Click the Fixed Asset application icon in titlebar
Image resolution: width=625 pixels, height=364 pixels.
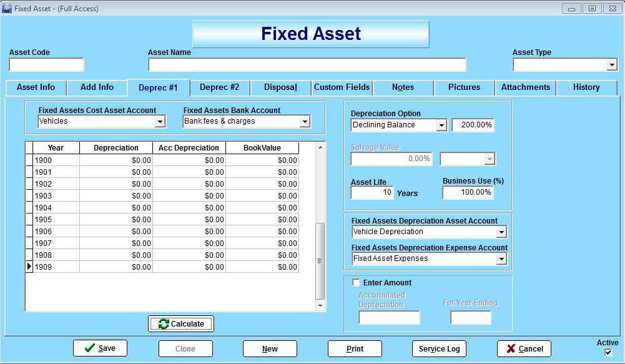(7, 8)
